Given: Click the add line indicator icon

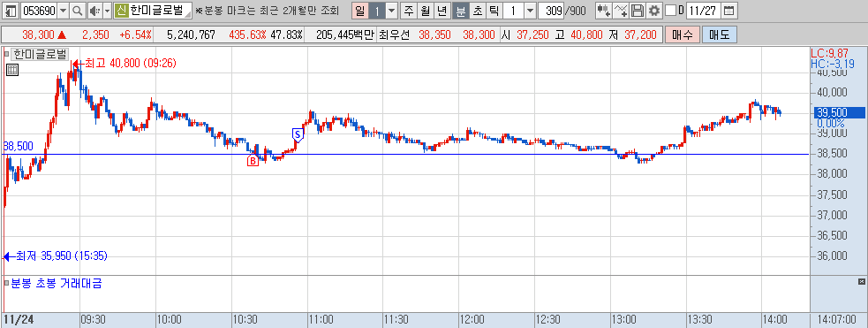Looking at the screenshot, I should coord(621,10).
